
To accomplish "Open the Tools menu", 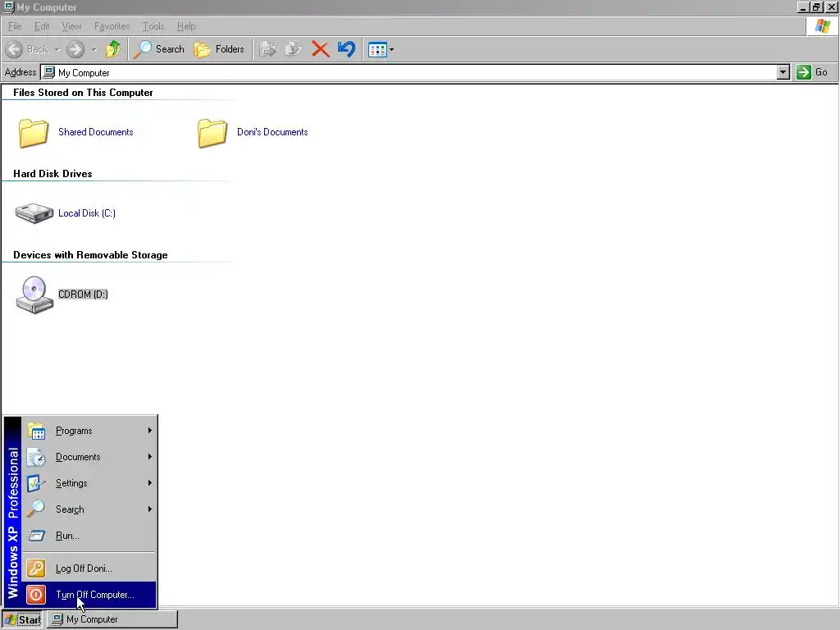I will [153, 25].
